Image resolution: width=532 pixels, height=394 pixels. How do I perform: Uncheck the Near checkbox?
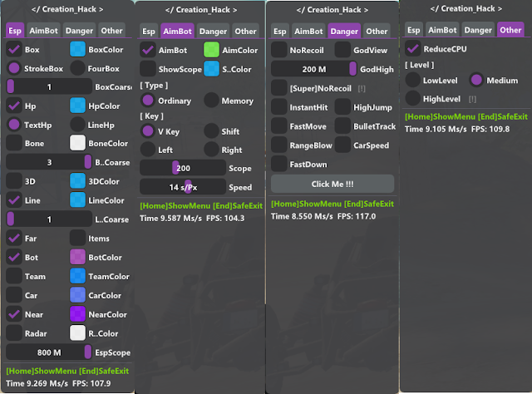pyautogui.click(x=14, y=314)
